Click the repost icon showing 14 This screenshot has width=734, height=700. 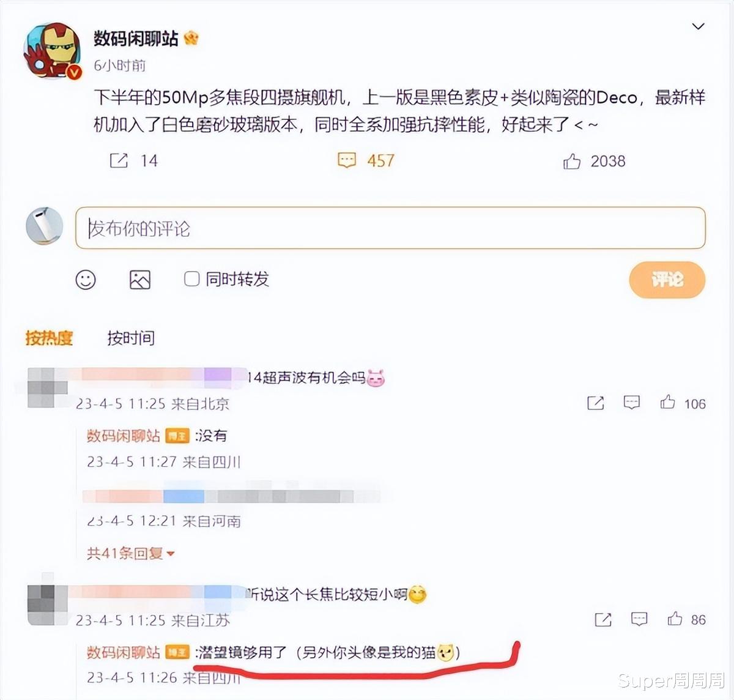119,161
